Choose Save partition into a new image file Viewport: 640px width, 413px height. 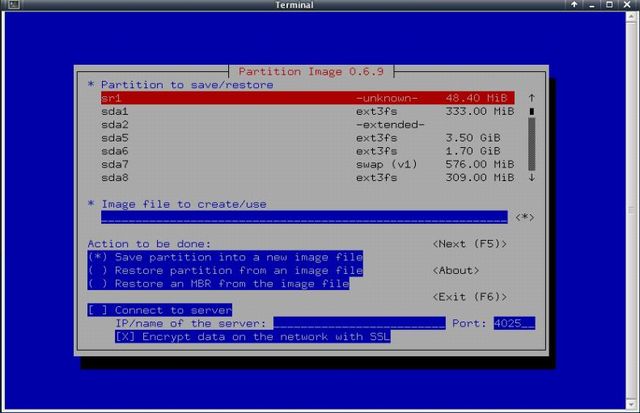point(225,257)
